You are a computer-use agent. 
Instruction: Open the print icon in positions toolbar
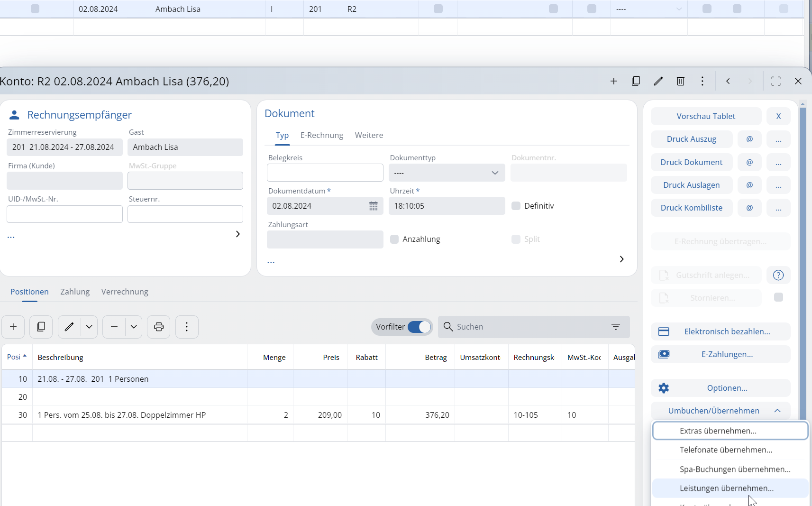[x=158, y=327]
